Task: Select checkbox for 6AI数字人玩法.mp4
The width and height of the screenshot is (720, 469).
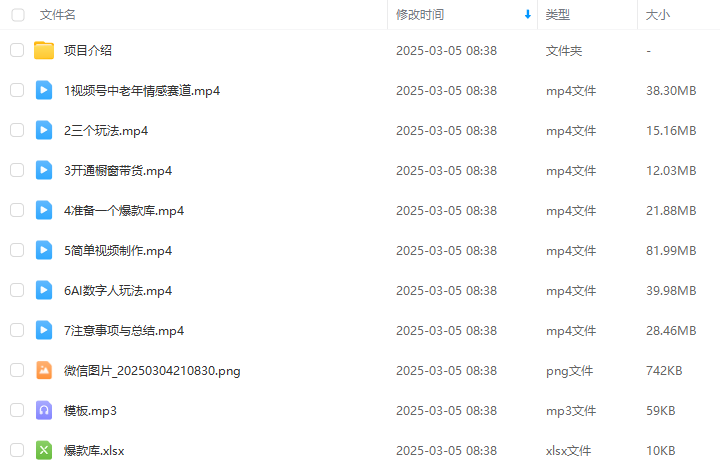Action: click(x=17, y=290)
